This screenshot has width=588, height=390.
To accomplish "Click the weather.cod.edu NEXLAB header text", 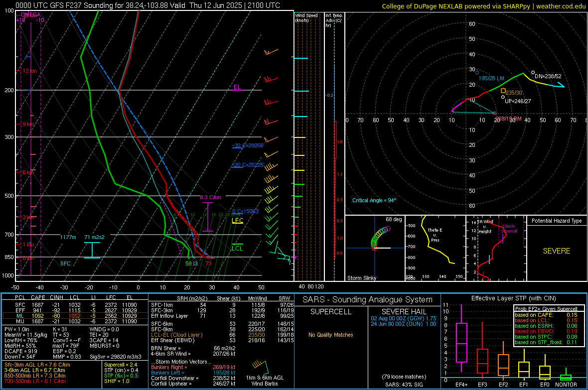I will (484, 6).
